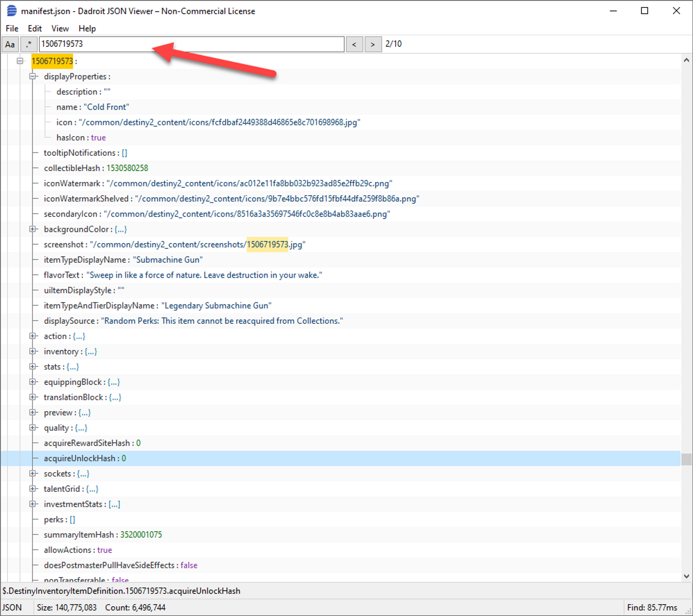Collapse the 1506719573 root node
Viewport: 693px width, 616px height.
tap(20, 61)
